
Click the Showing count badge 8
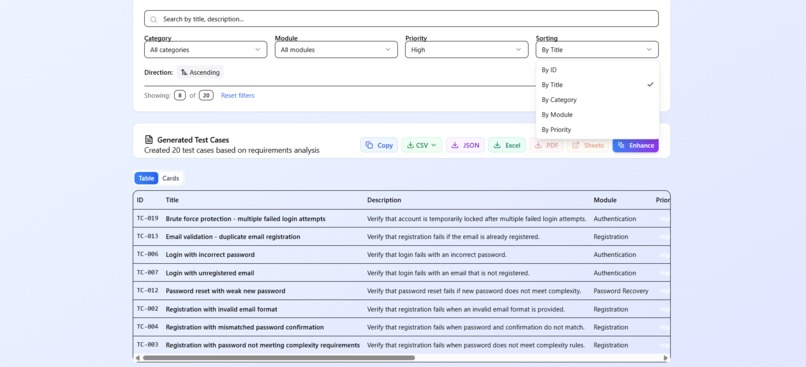(x=180, y=96)
